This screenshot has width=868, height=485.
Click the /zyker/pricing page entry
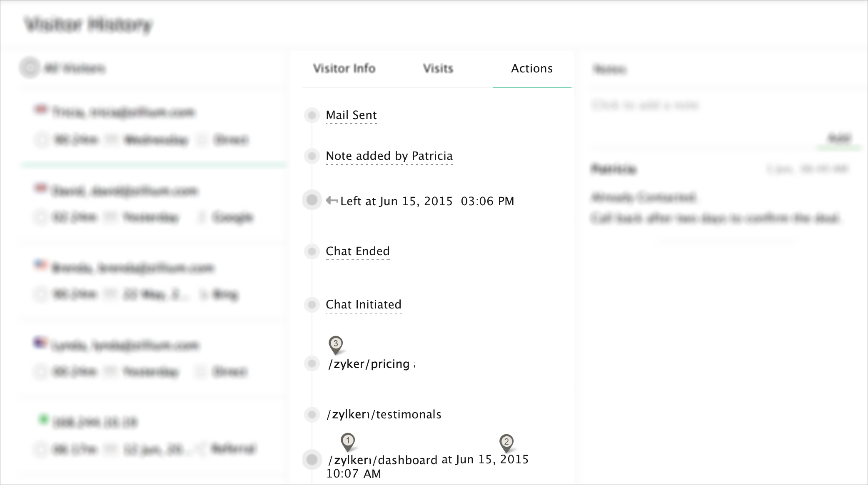pos(369,364)
